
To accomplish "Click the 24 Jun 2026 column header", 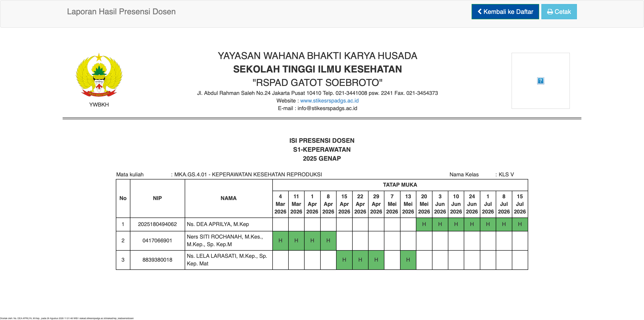I will [472, 204].
